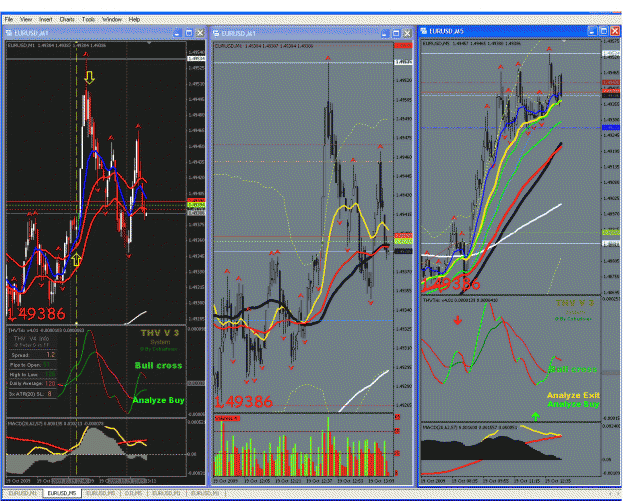Click the yellow Analyze Exit label in M5 chart
The height and width of the screenshot is (501, 625).
coord(573,395)
